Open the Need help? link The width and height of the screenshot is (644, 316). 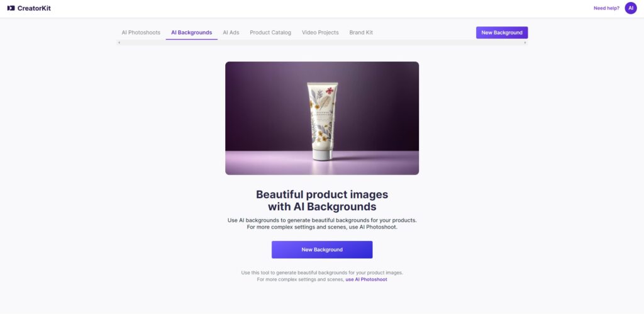[x=606, y=8]
